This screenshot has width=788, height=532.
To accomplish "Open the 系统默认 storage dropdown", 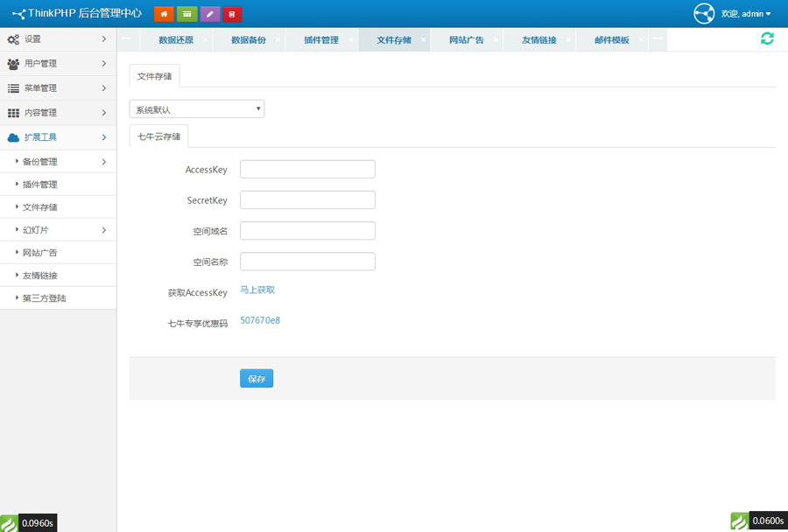I will tap(197, 109).
